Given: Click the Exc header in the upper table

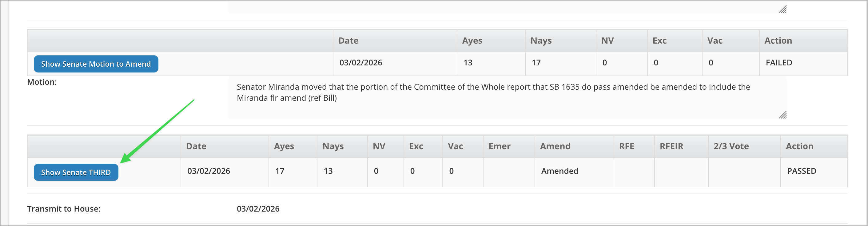Looking at the screenshot, I should 659,40.
